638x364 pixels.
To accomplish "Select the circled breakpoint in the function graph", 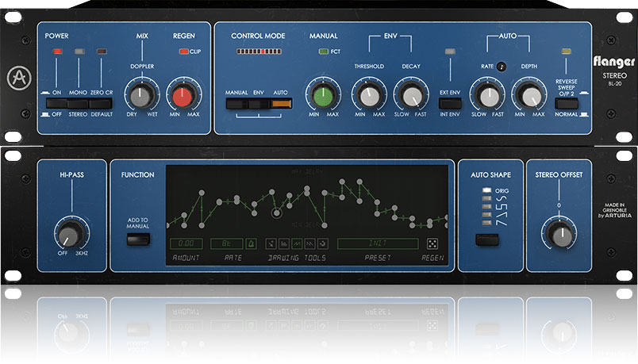I will click(x=277, y=213).
